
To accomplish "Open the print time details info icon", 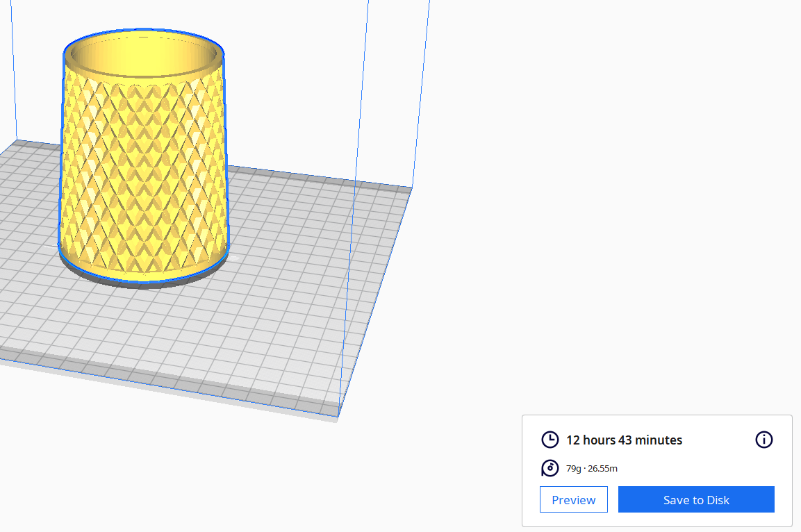I will click(x=763, y=440).
